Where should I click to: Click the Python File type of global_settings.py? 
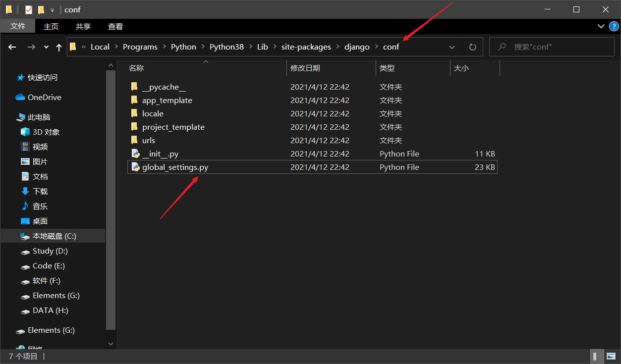pos(399,167)
